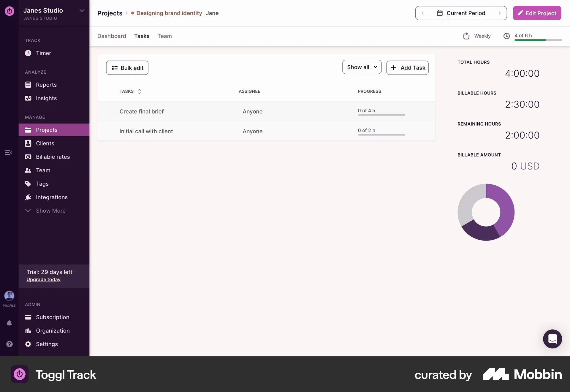Open Integrations in the sidebar
Viewport: 570px width, 392px height.
[51, 197]
